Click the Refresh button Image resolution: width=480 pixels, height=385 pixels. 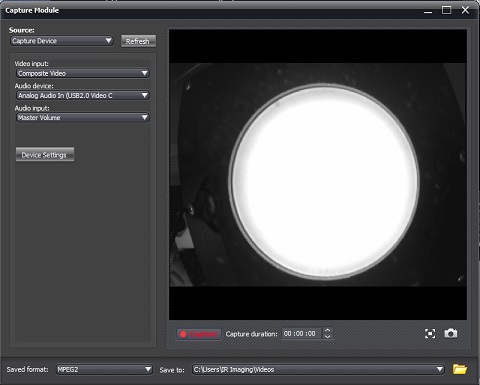(x=138, y=41)
